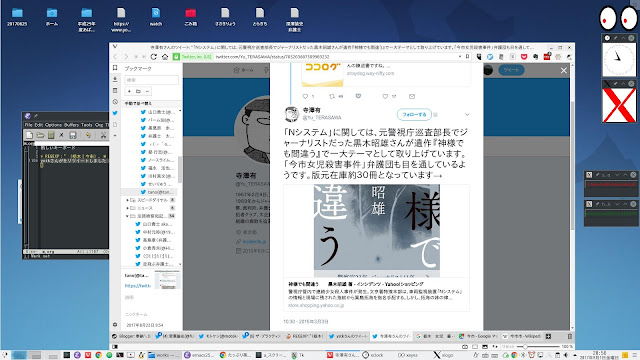
Task: Expand the スピードダイヤル bookmark folder
Action: [x=127, y=200]
